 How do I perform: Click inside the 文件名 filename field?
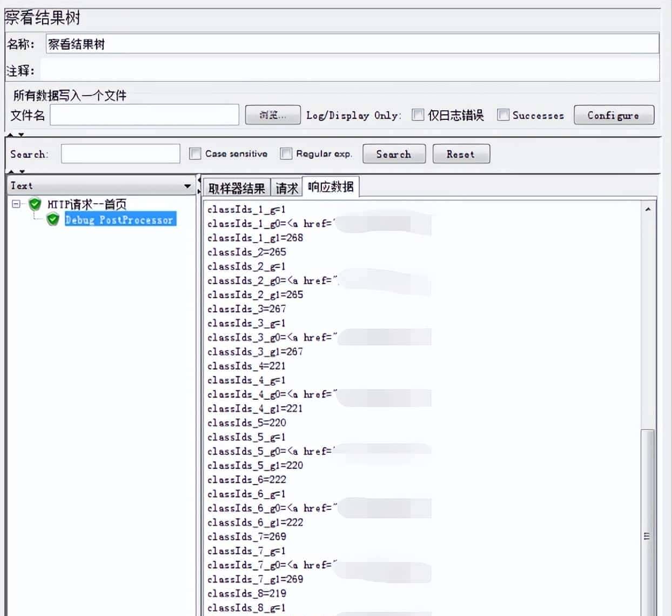143,115
